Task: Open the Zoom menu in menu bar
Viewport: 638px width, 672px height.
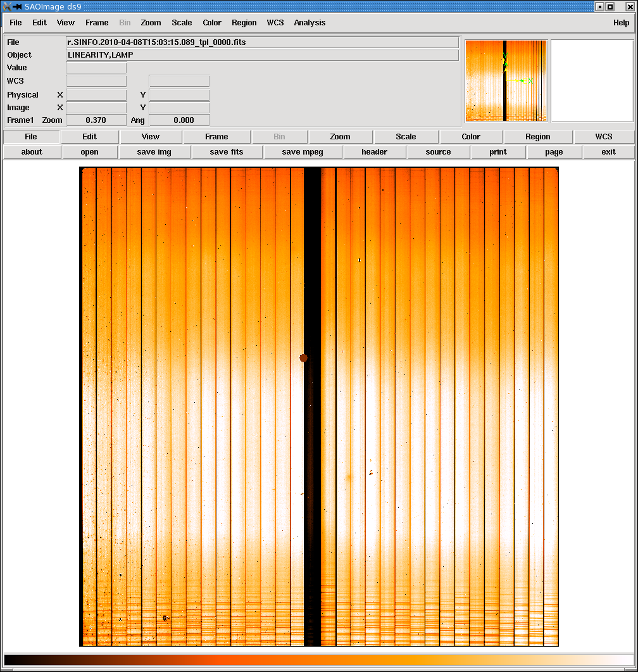Action: click(151, 23)
